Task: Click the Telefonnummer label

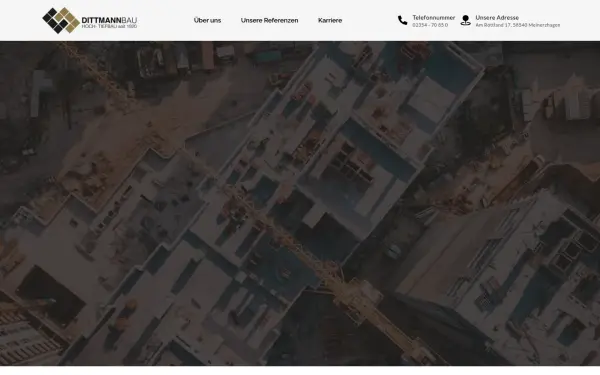Action: point(434,18)
